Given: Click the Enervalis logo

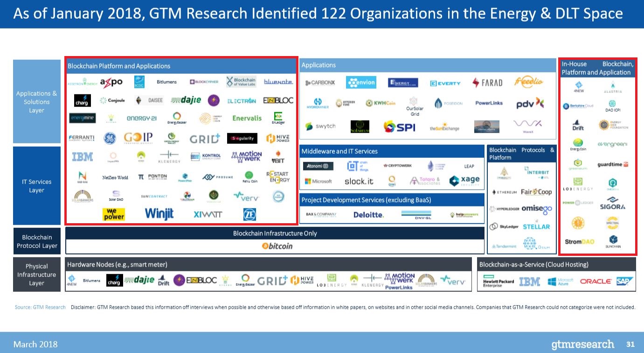Looking at the screenshot, I should (247, 119).
